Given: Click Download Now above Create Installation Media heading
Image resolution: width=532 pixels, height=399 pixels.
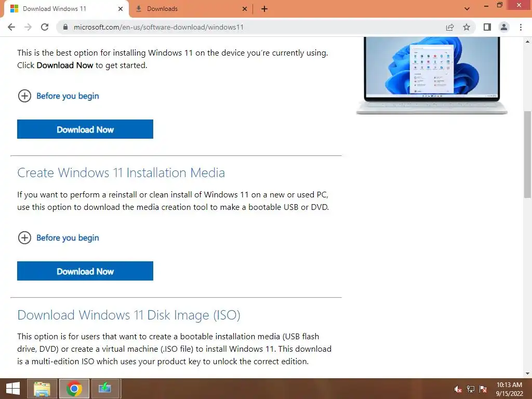Looking at the screenshot, I should 85,129.
